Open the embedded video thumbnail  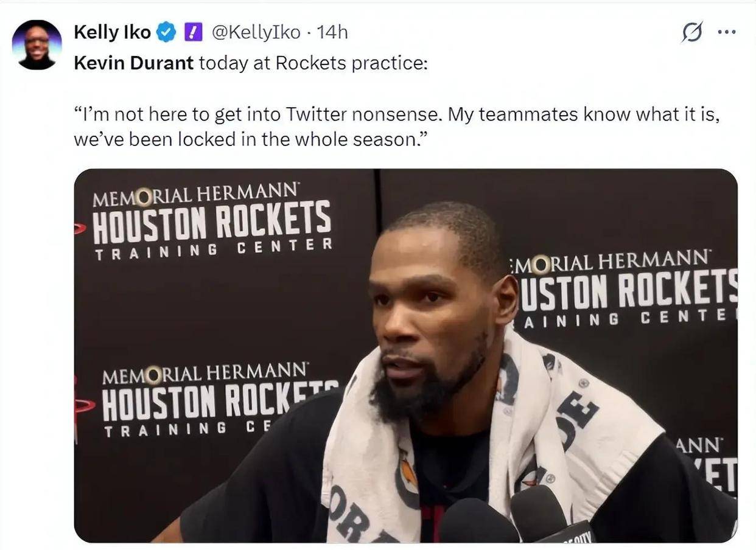[x=405, y=355]
